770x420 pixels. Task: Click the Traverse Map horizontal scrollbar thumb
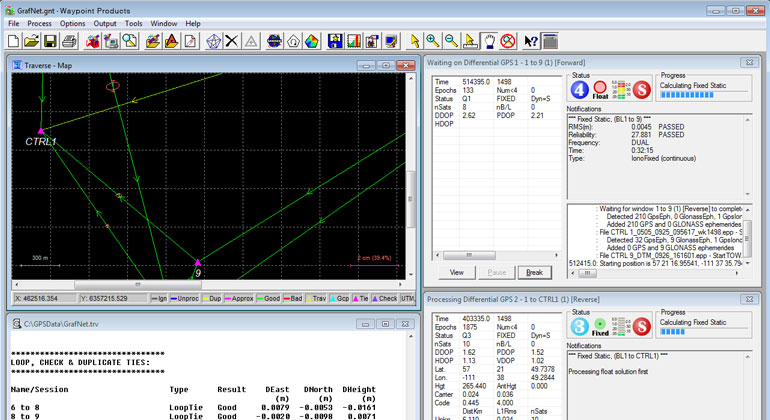[138, 284]
